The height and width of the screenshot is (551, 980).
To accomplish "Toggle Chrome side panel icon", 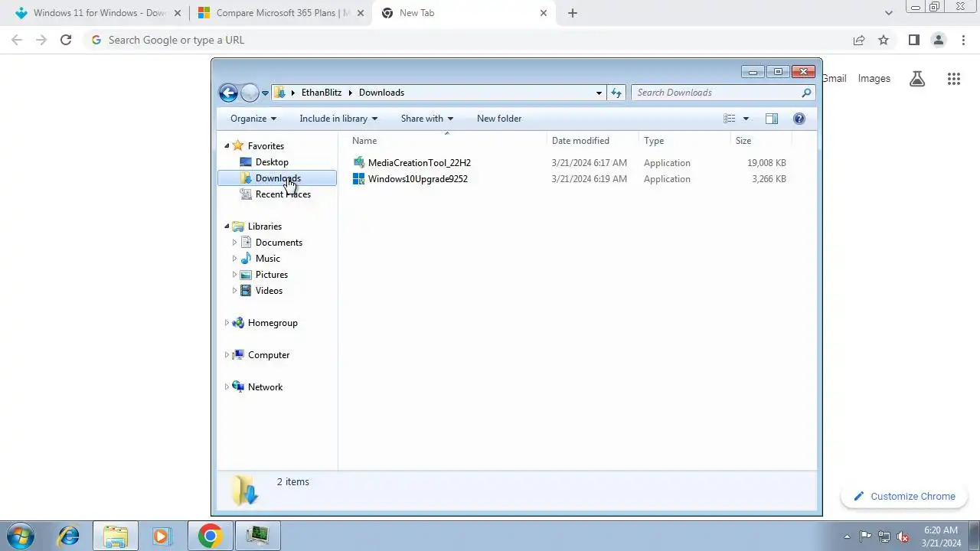I will pos(913,40).
